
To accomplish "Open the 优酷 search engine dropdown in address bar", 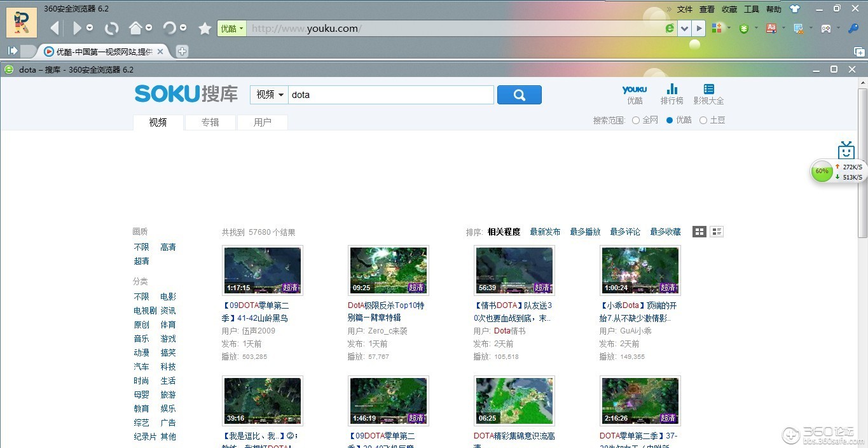I will tap(232, 28).
